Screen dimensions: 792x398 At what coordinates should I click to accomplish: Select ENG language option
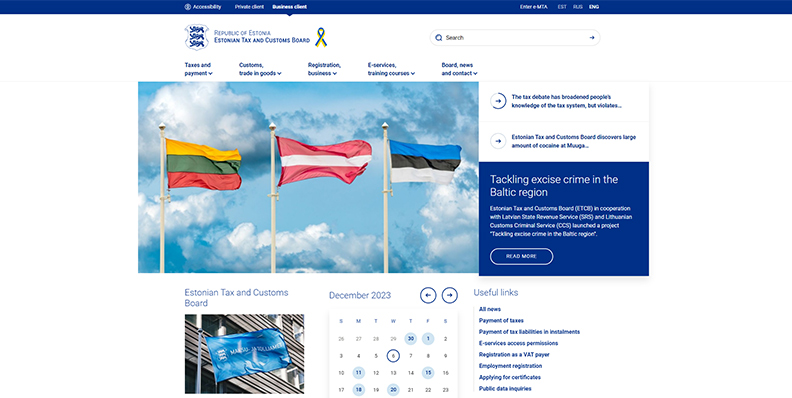594,7
